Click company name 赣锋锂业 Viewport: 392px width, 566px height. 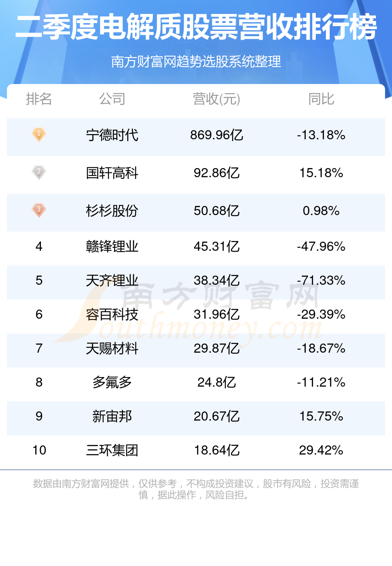[112, 247]
